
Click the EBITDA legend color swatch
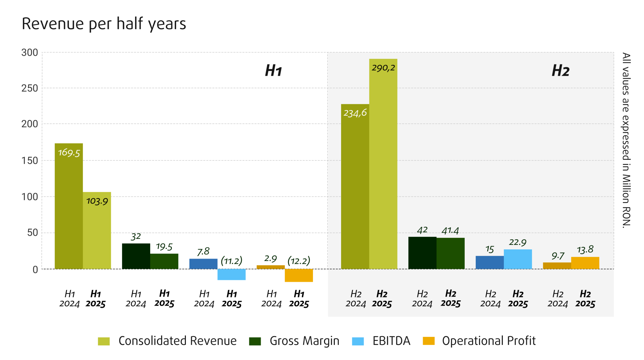tap(357, 341)
